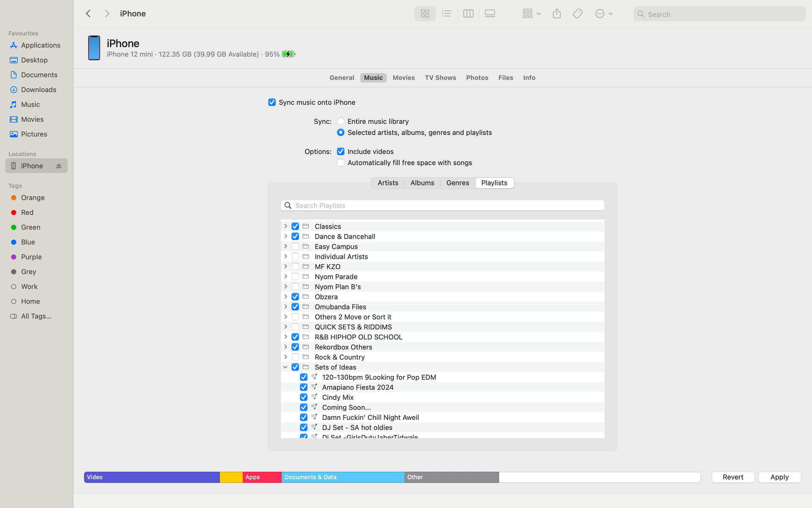Switch to column view
This screenshot has width=812, height=508.
pyautogui.click(x=468, y=14)
